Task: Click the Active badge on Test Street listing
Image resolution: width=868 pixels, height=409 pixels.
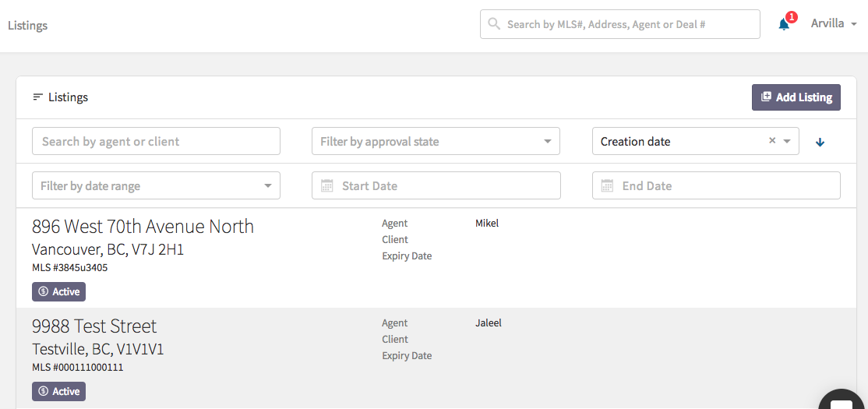Action: click(x=58, y=391)
